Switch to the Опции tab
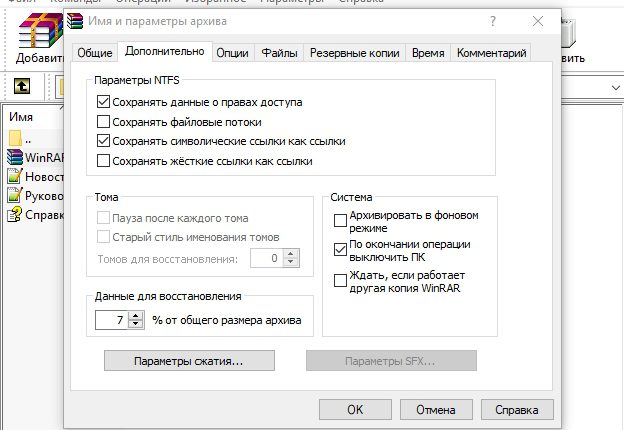 click(x=232, y=53)
